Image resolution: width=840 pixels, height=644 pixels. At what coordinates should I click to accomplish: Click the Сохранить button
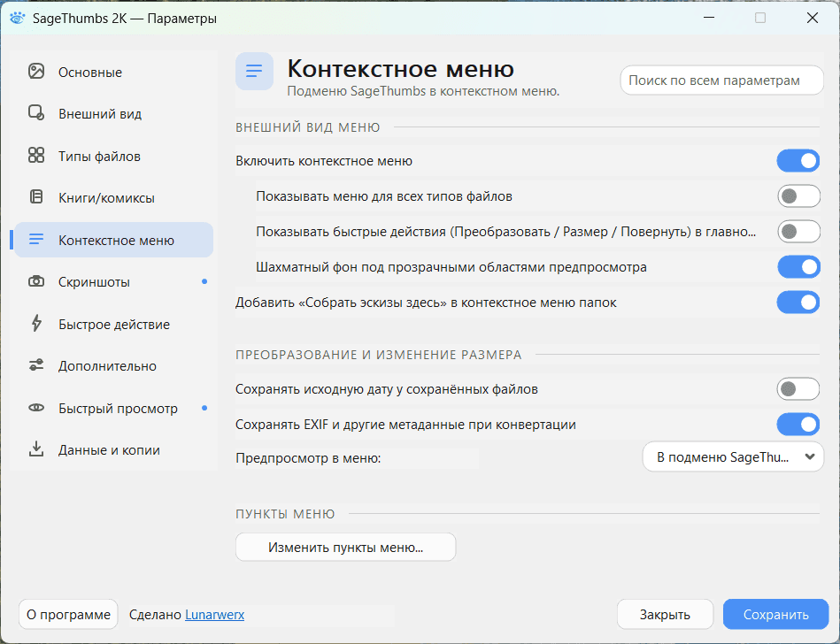pos(775,615)
